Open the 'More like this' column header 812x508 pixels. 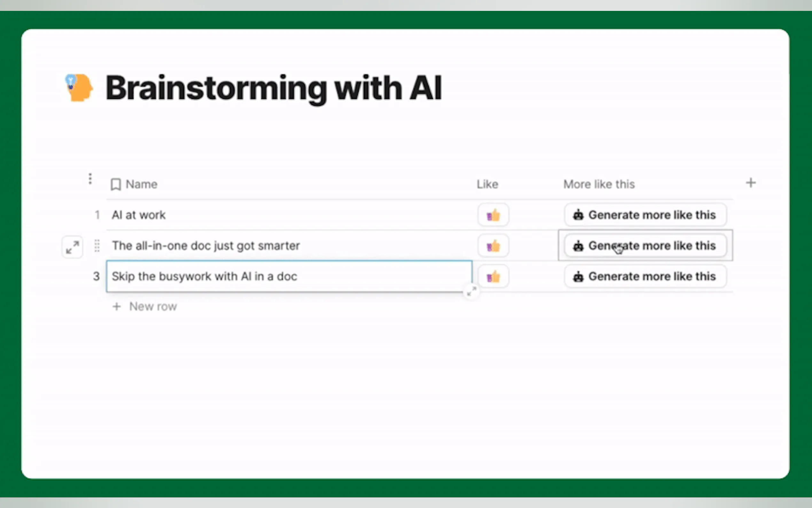coord(599,184)
